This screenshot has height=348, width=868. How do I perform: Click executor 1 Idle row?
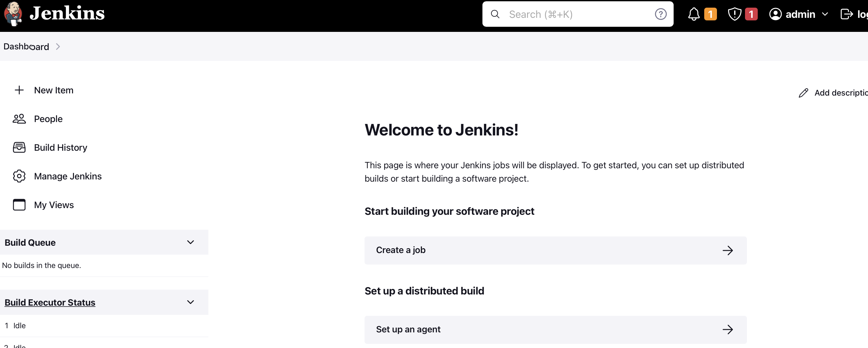(x=104, y=325)
